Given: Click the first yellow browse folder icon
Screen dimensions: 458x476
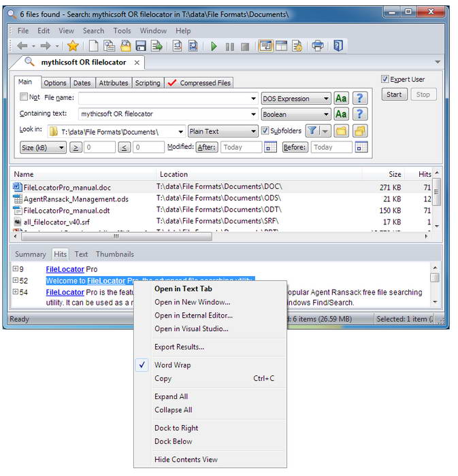Looking at the screenshot, I should tap(341, 131).
